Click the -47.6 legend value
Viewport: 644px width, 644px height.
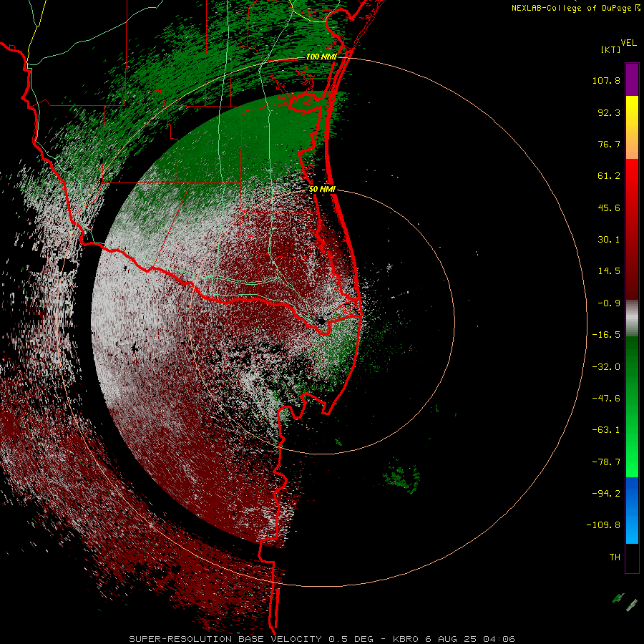[x=606, y=399]
